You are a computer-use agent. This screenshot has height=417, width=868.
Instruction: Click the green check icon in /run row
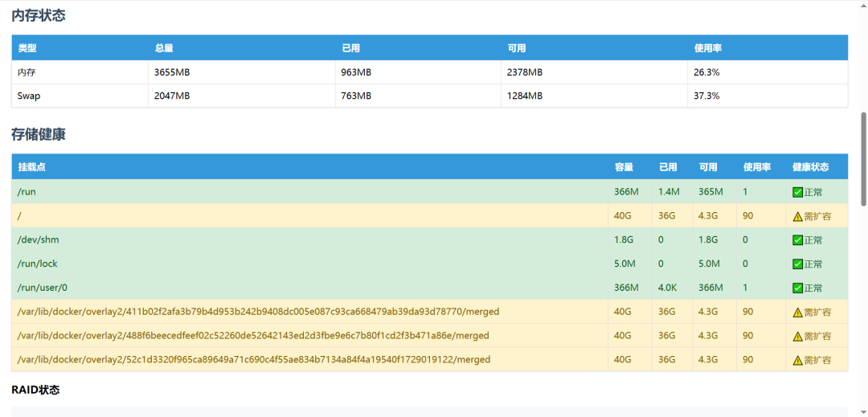[797, 192]
